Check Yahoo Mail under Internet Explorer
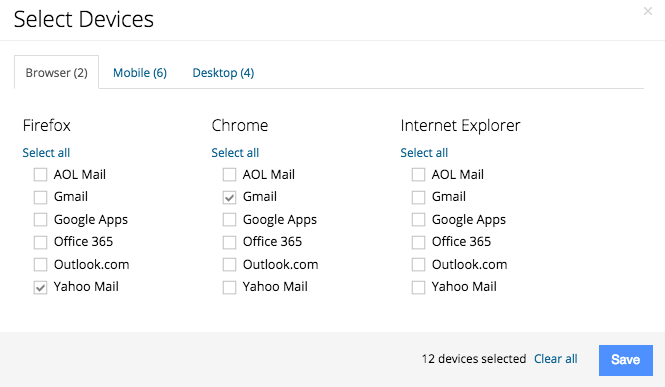The width and height of the screenshot is (665, 387). pyautogui.click(x=418, y=287)
